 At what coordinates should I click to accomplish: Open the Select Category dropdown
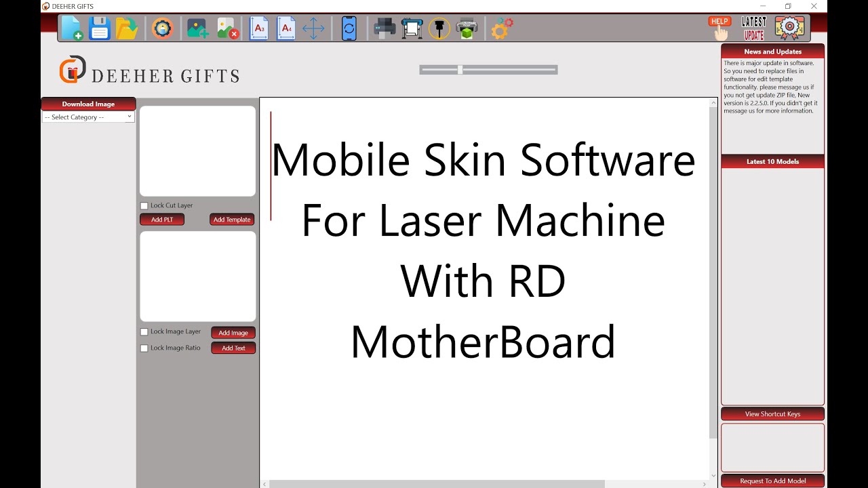[88, 117]
